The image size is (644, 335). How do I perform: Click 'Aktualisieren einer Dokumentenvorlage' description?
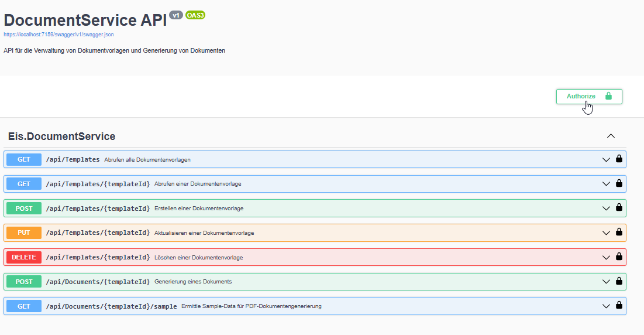204,233
